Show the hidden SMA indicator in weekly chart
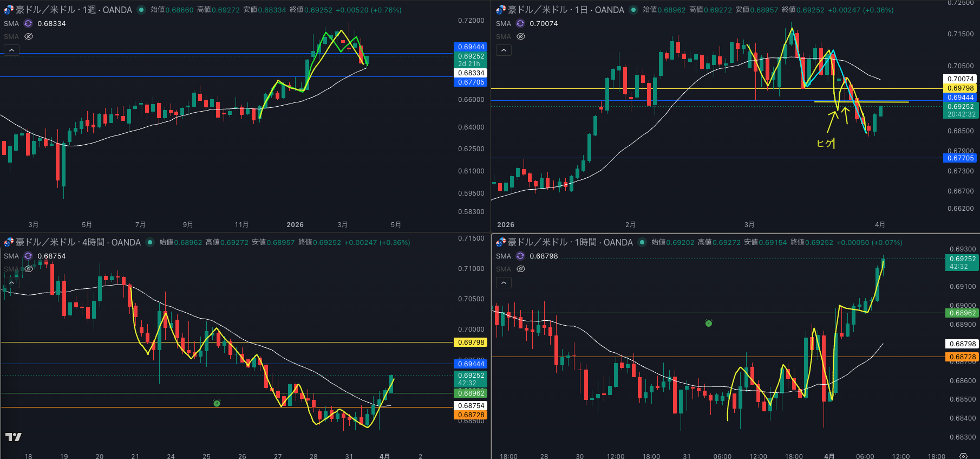This screenshot has width=980, height=459. tap(29, 36)
